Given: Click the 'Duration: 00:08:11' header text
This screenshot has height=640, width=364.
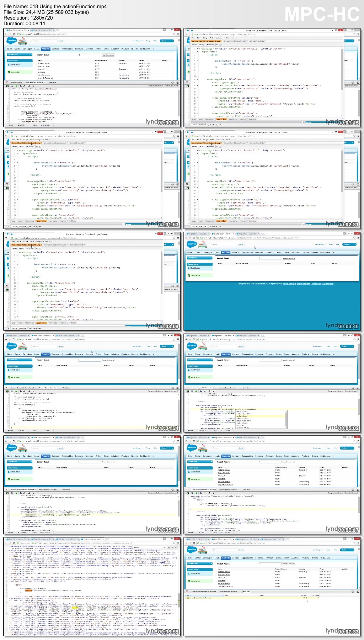Looking at the screenshot, I should (25, 23).
